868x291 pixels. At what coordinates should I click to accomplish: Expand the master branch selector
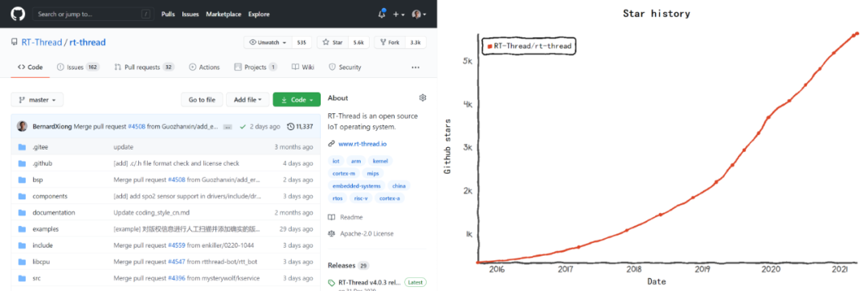37,100
